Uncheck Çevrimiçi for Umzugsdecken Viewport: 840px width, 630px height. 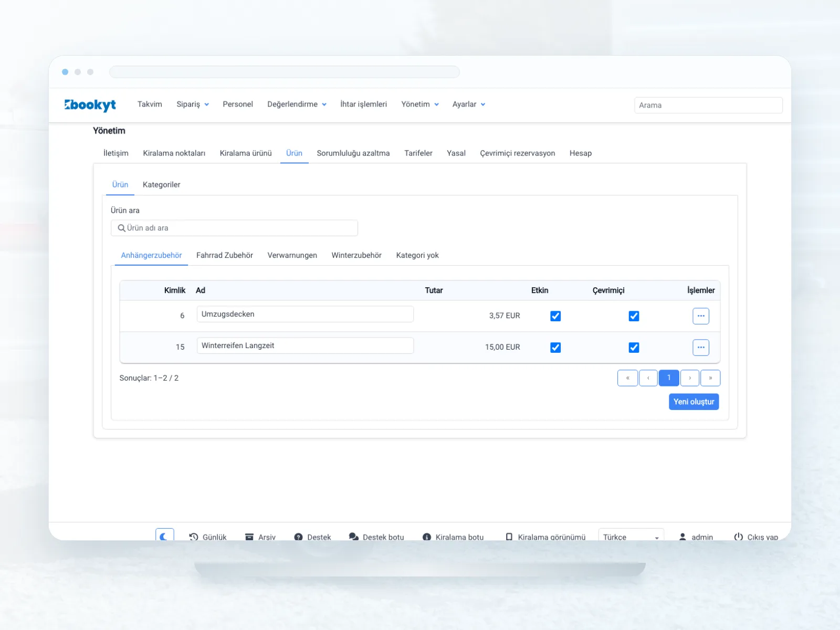click(x=634, y=316)
